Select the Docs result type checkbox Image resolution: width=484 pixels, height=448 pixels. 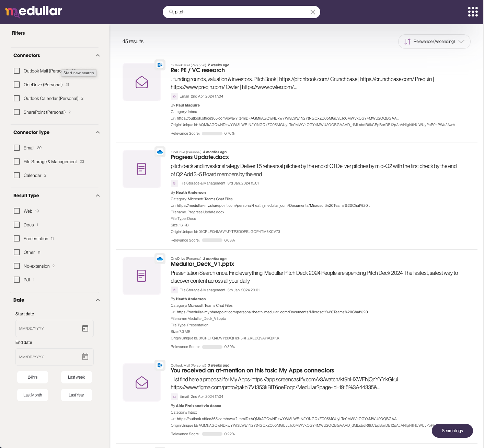point(17,225)
